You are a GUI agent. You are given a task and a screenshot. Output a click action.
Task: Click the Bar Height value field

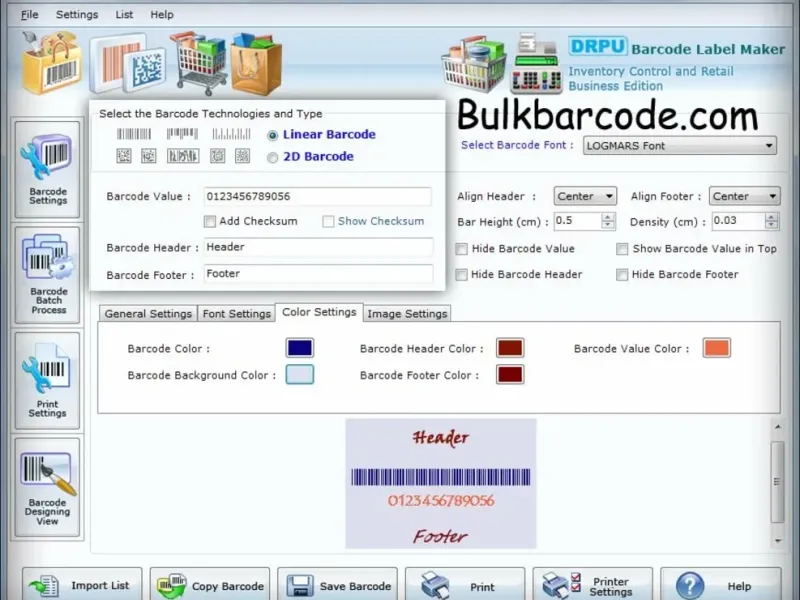(578, 221)
